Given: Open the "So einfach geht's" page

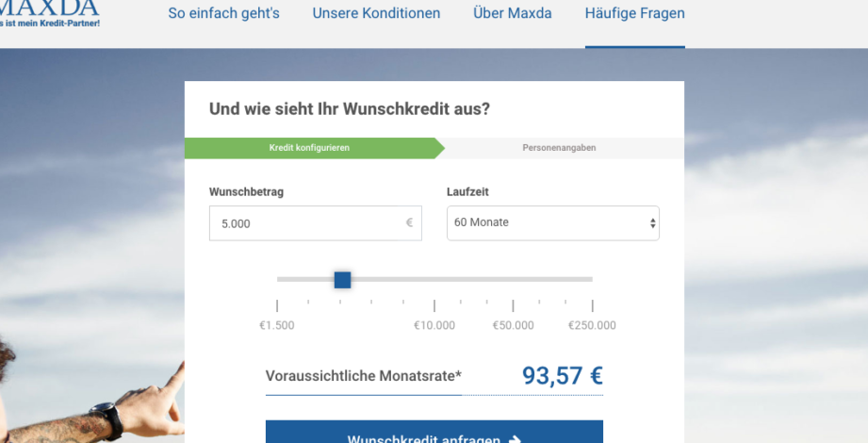Looking at the screenshot, I should [x=223, y=14].
